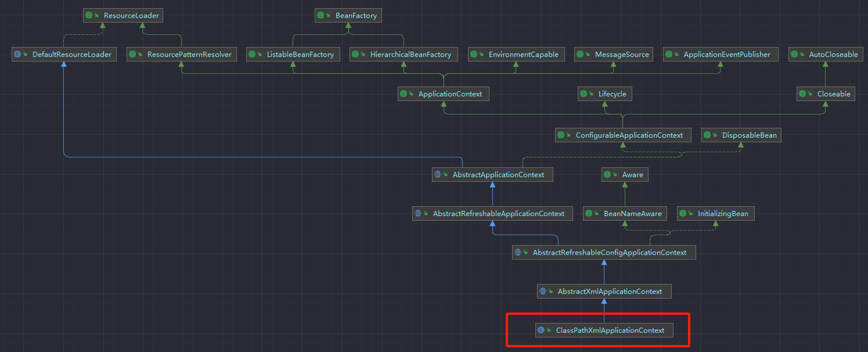Click the Aware interface node
Screen dimensions: 868x352
pyautogui.click(x=625, y=174)
